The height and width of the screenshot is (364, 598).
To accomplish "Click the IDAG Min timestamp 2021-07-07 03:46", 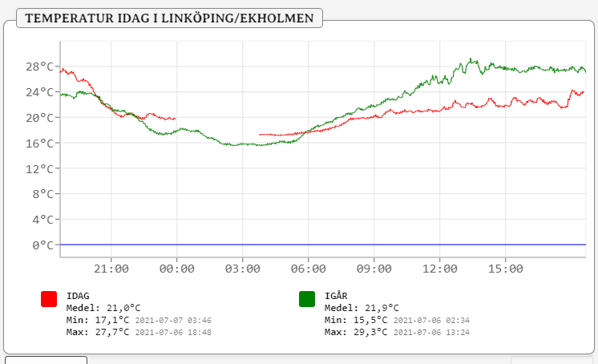I will [173, 320].
